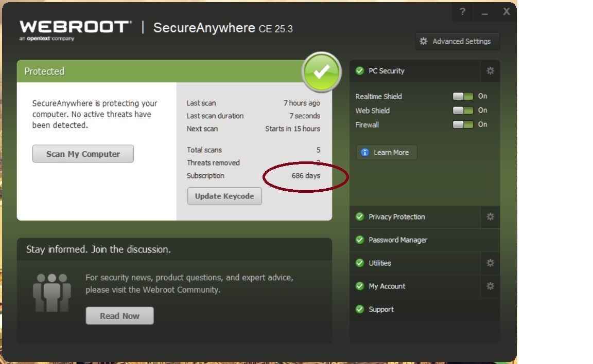Open the Privacy Protection gear settings
The width and height of the screenshot is (593, 364).
[490, 217]
